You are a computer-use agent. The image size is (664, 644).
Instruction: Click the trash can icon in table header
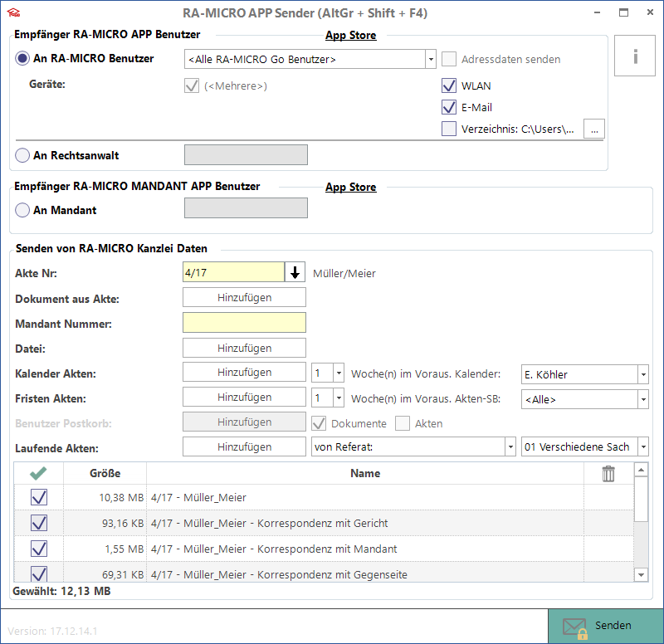(x=608, y=473)
